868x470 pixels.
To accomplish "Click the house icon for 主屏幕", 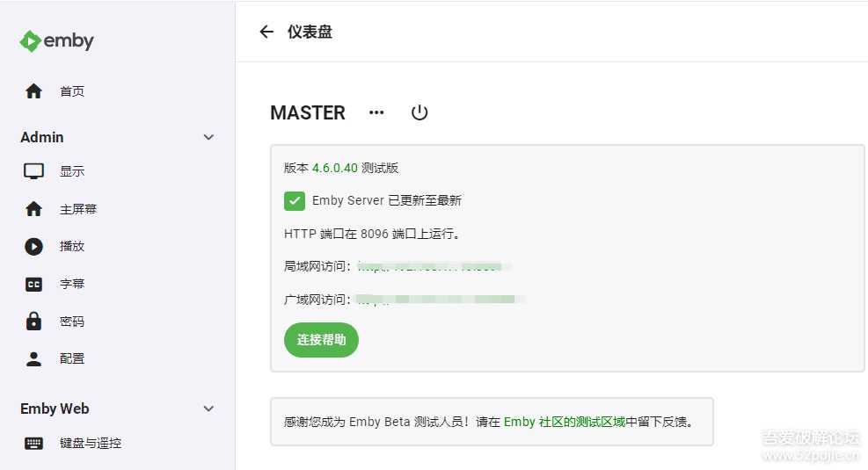I will 33,209.
